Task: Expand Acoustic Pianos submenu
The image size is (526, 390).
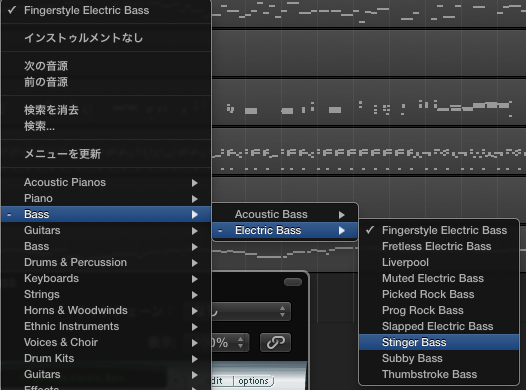Action: click(106, 182)
